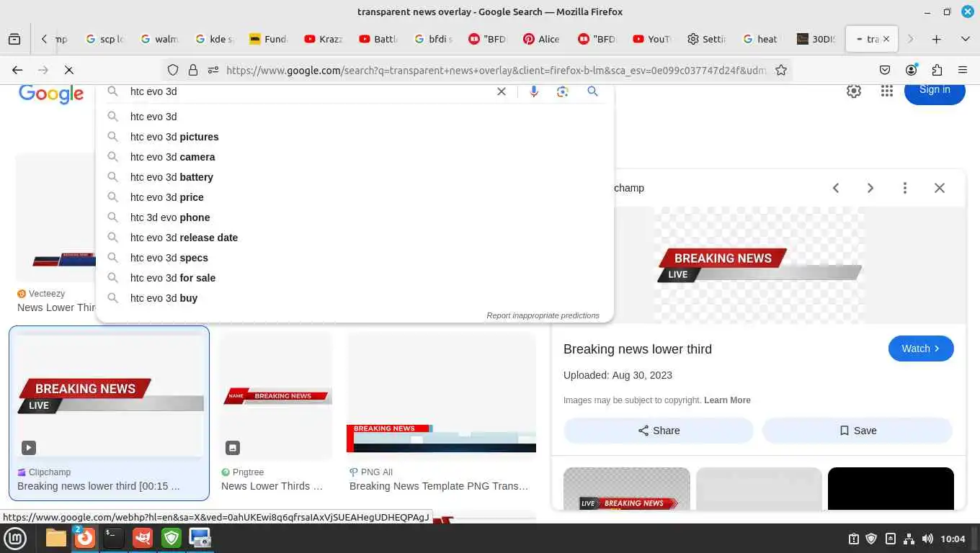The image size is (980, 553).
Task: Share the breaking news image
Action: 659,431
